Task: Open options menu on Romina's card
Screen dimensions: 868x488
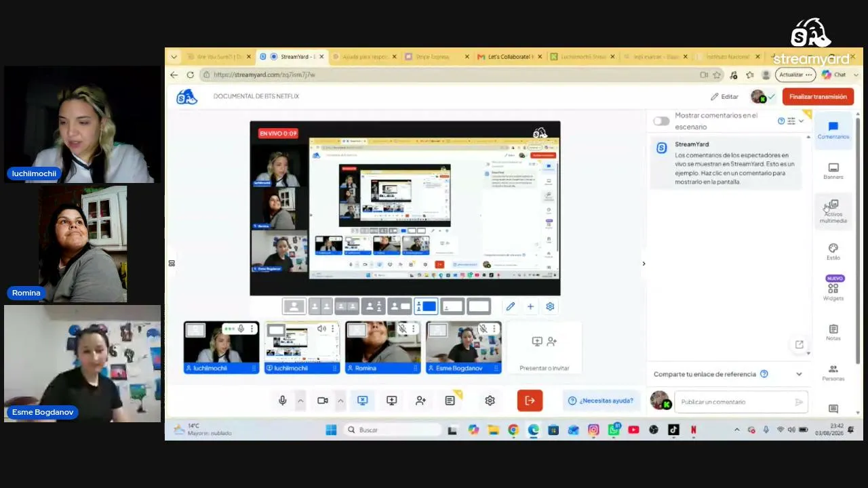Action: tap(413, 329)
